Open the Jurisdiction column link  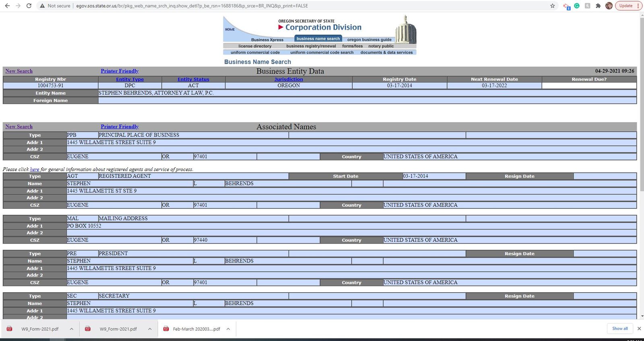pos(289,79)
